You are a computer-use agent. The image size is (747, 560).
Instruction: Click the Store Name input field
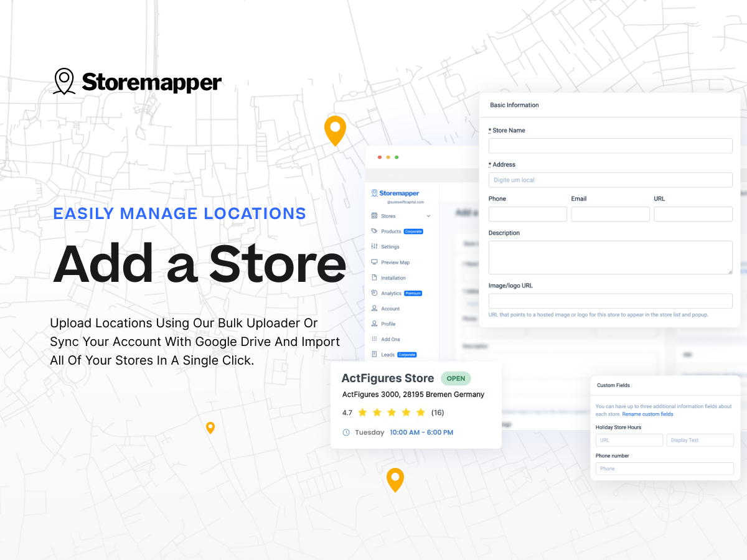tap(610, 146)
